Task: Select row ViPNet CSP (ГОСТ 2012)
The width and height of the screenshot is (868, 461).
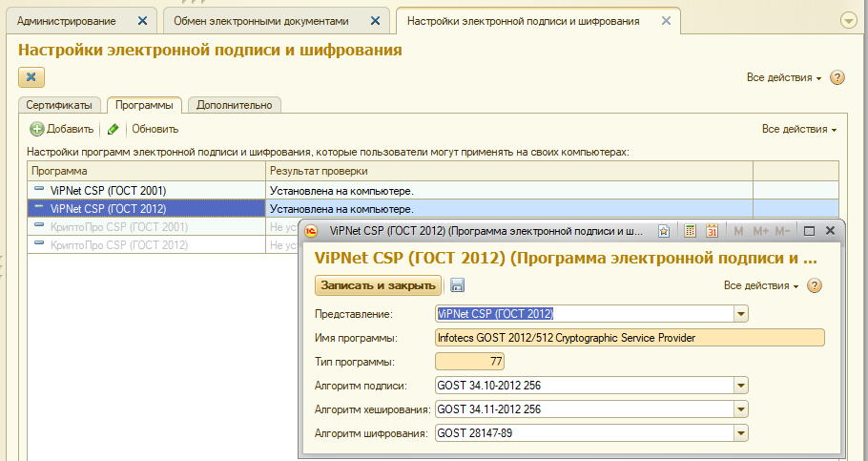Action: click(x=146, y=209)
